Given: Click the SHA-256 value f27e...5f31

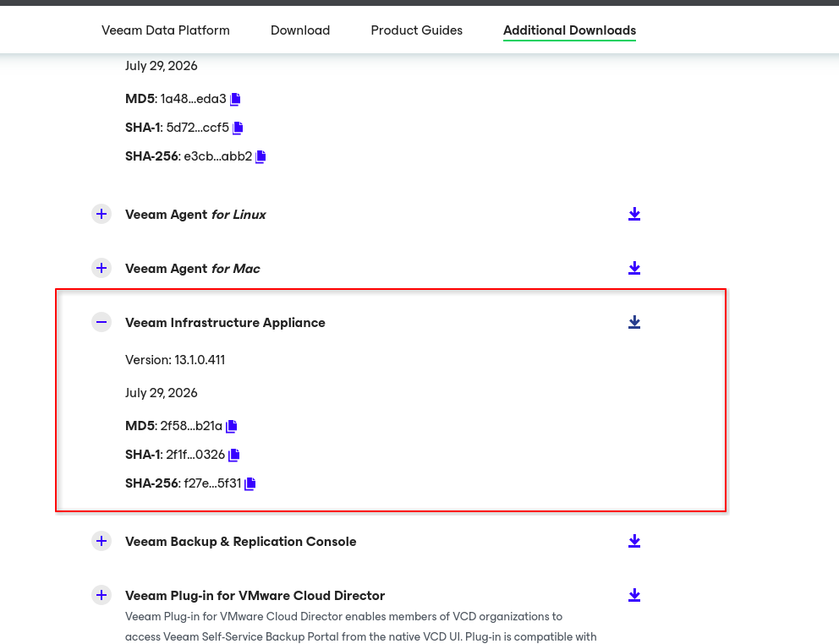Looking at the screenshot, I should click(x=212, y=484).
